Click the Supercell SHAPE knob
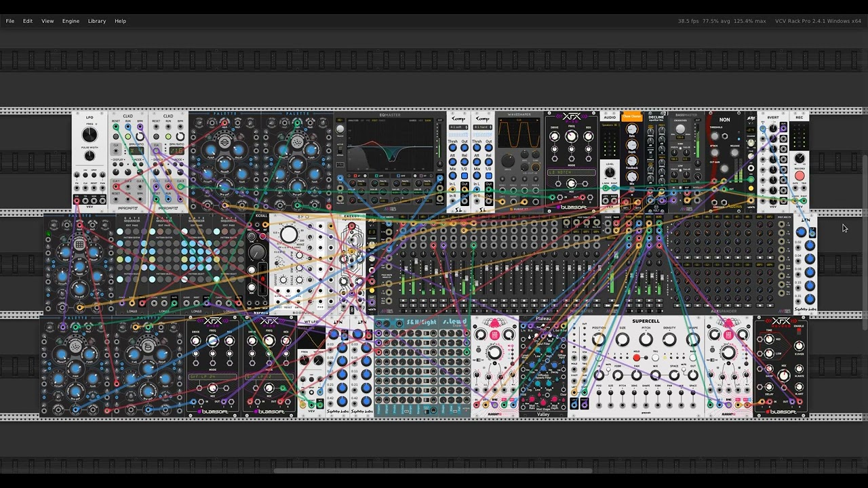868x488 pixels. [692, 340]
